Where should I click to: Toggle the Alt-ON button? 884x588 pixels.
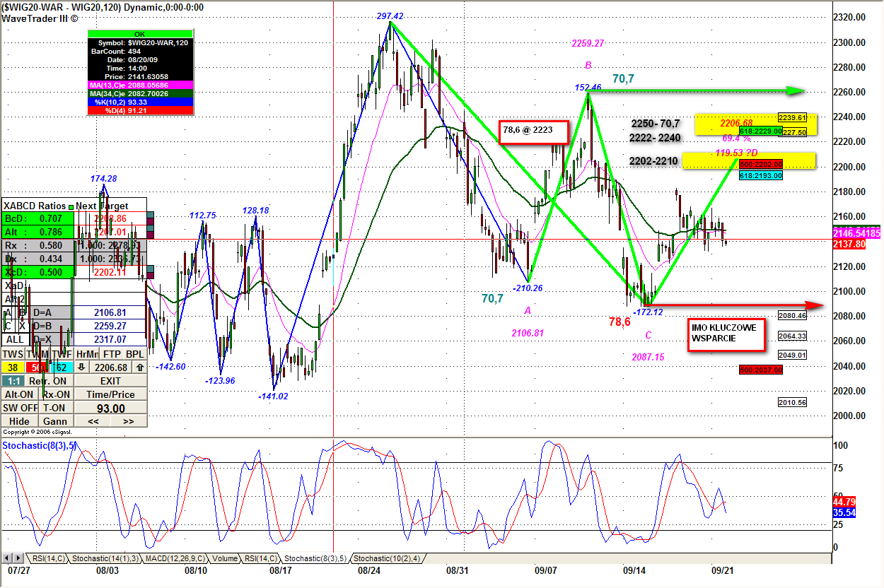coord(19,394)
